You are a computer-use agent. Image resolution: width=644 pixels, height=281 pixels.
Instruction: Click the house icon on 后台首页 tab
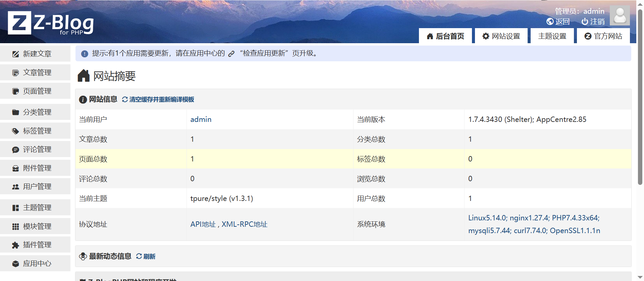point(430,36)
